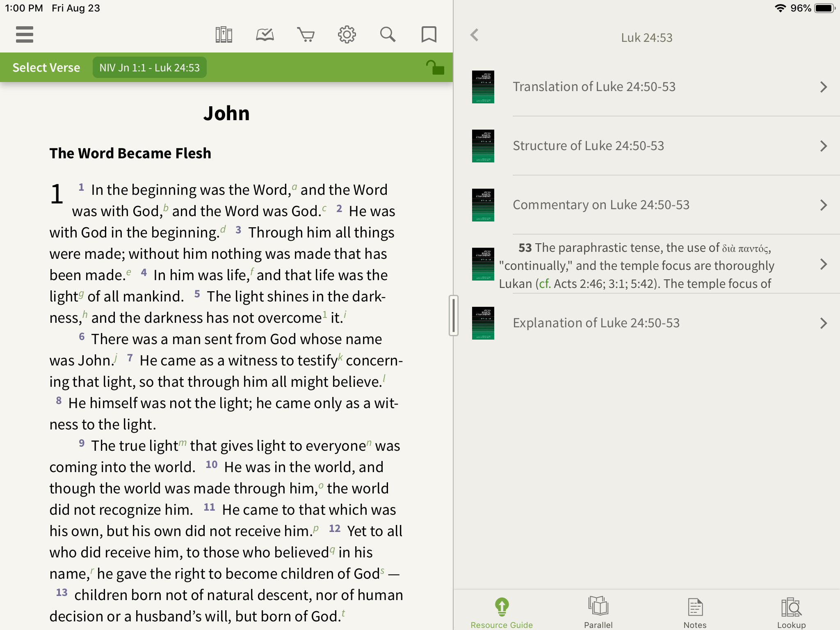Open the reading plans icon
Viewport: 840px width, 630px height.
(x=265, y=34)
